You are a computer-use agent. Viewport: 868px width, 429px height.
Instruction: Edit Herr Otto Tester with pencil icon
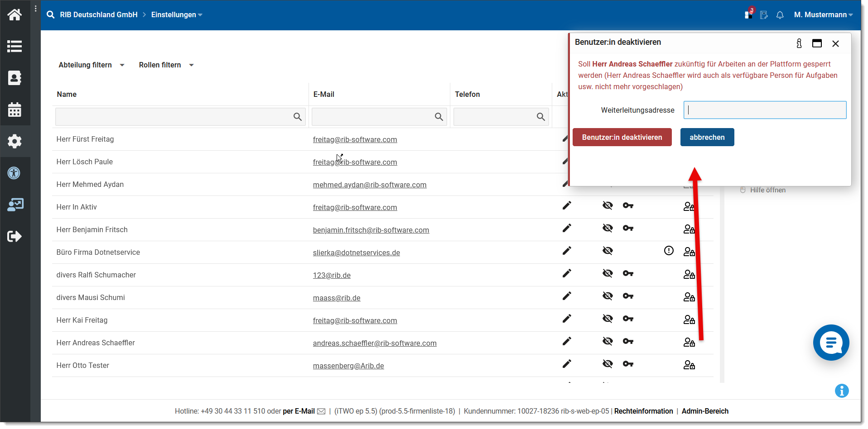point(566,364)
